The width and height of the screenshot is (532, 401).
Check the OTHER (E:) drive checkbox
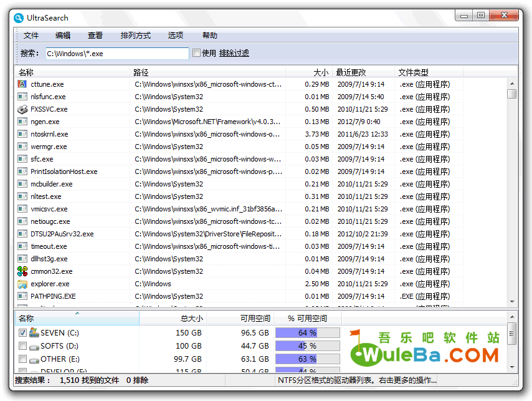coord(22,359)
